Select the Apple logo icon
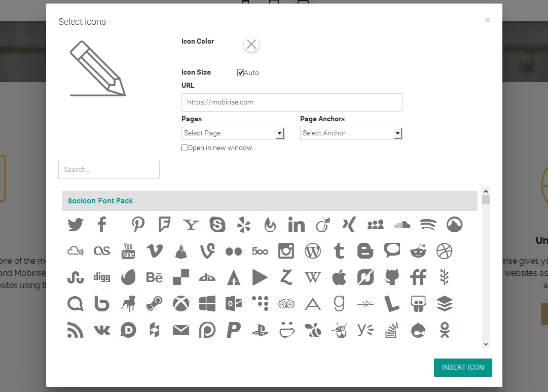The height and width of the screenshot is (392, 548). (x=339, y=277)
